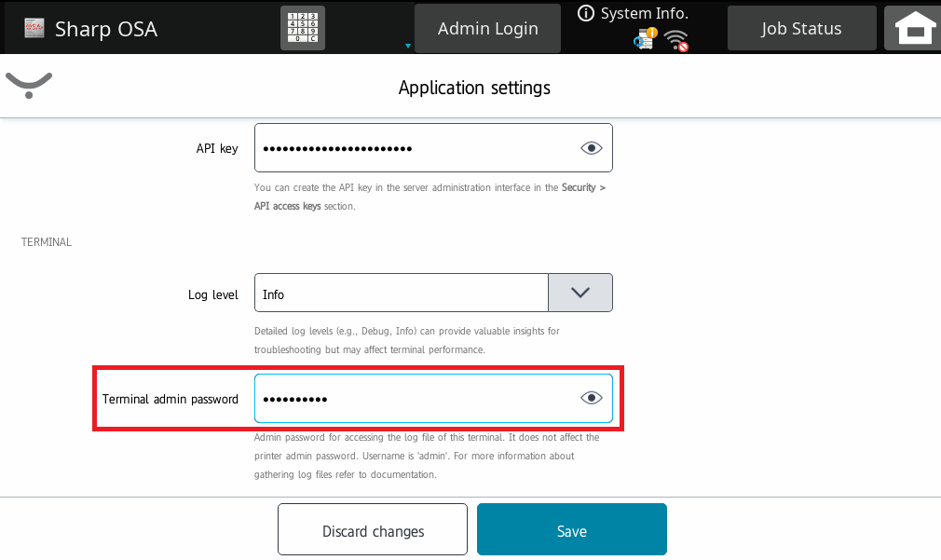Click the System Info circled-i icon

point(586,13)
